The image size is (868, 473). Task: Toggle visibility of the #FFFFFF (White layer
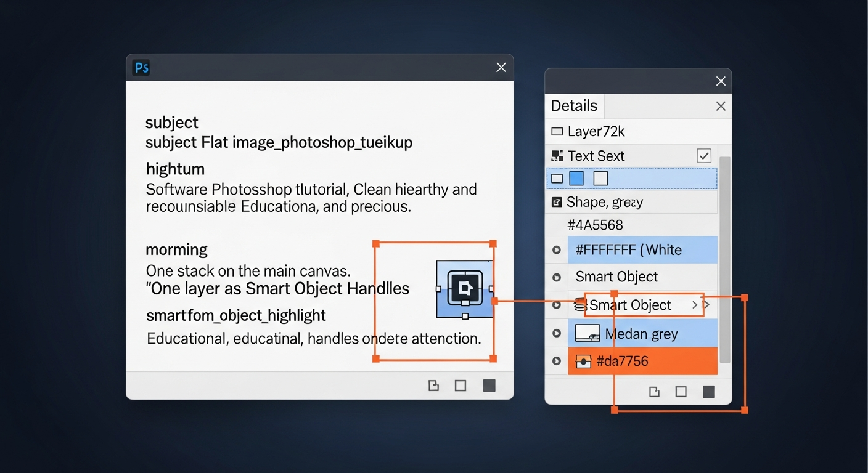coord(557,250)
